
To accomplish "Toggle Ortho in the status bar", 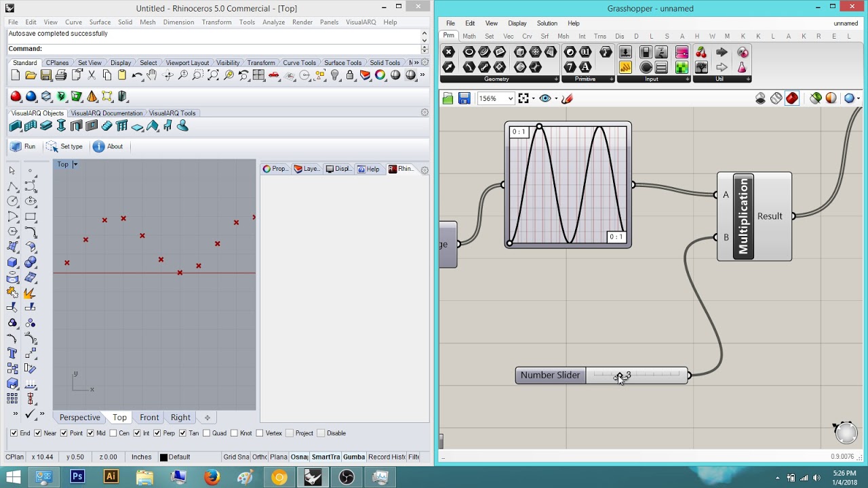I will pyautogui.click(x=260, y=457).
